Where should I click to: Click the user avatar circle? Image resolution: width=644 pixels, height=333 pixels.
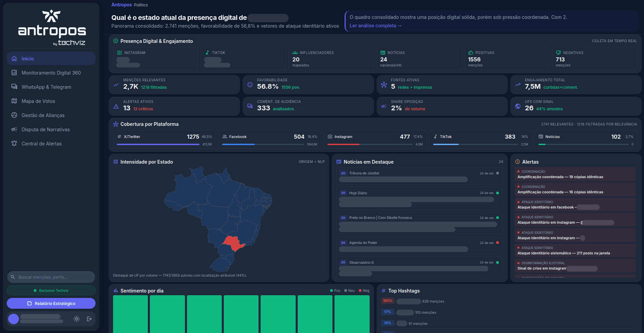(14, 319)
